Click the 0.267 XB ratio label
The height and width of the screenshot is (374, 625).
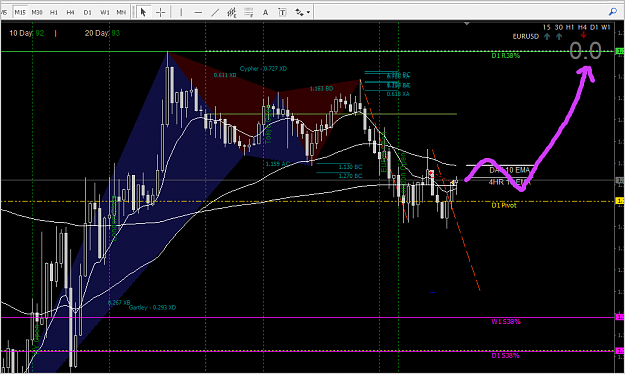[x=119, y=303]
